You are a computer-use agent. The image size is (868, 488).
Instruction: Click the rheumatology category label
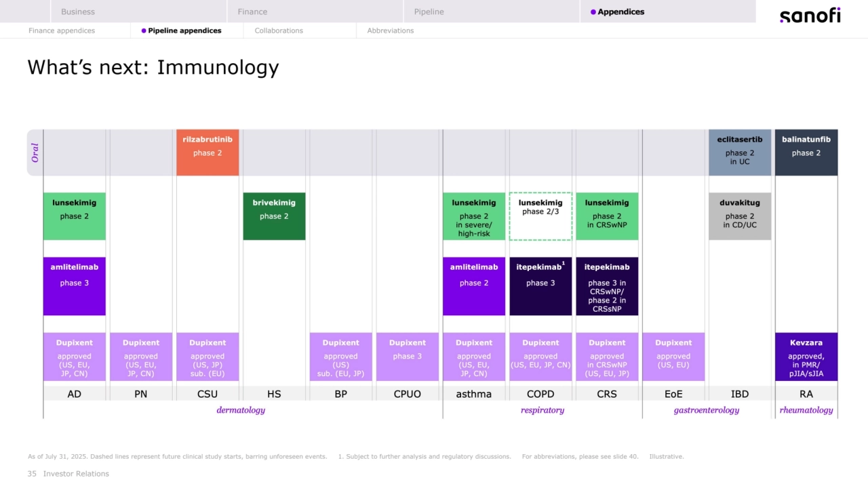point(806,410)
